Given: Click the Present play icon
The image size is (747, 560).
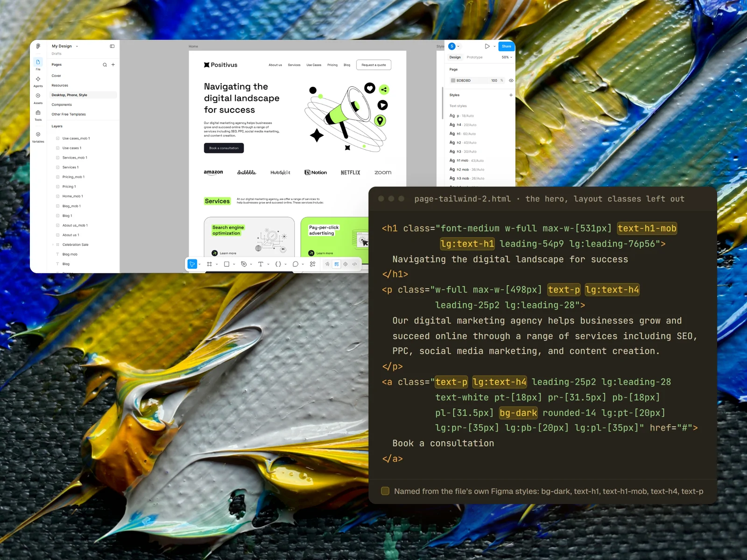Looking at the screenshot, I should pyautogui.click(x=487, y=46).
